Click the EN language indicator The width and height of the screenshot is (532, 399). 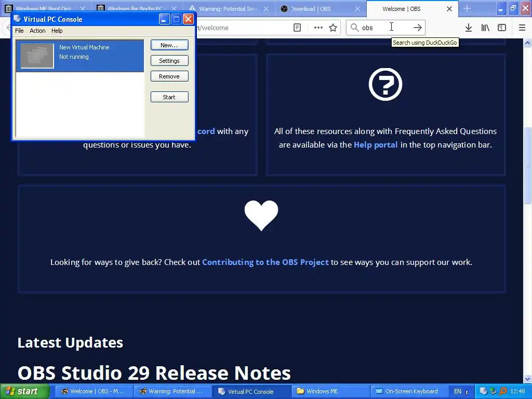point(457,392)
